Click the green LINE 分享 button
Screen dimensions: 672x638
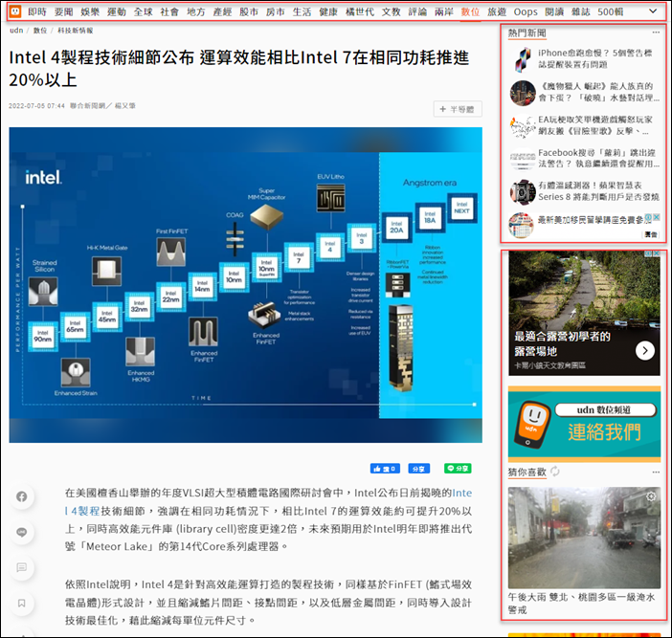click(458, 469)
